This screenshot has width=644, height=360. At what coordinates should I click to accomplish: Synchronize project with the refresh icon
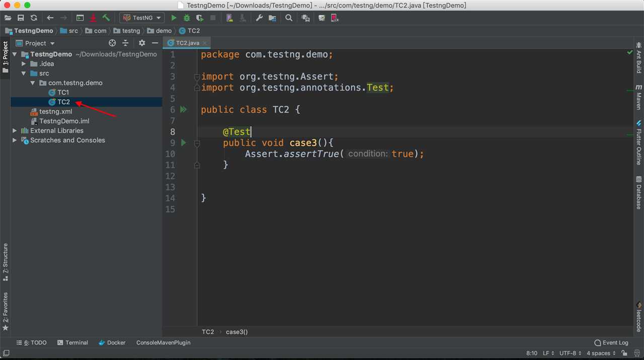[34, 18]
